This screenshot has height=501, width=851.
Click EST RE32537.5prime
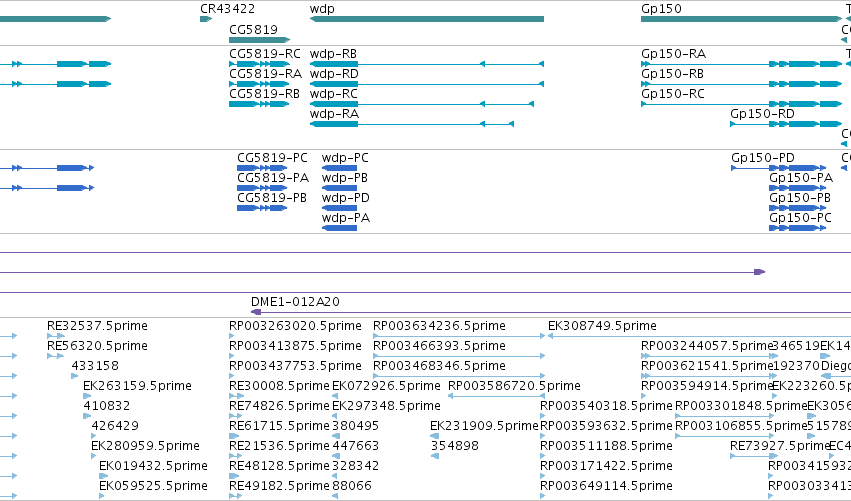(x=97, y=326)
